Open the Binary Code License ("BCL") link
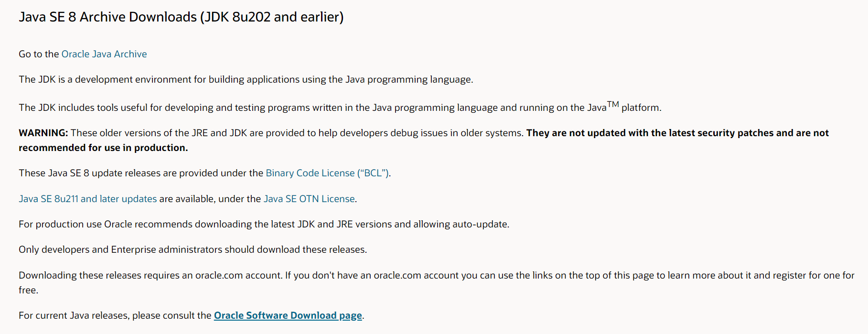The width and height of the screenshot is (868, 334). point(327,173)
